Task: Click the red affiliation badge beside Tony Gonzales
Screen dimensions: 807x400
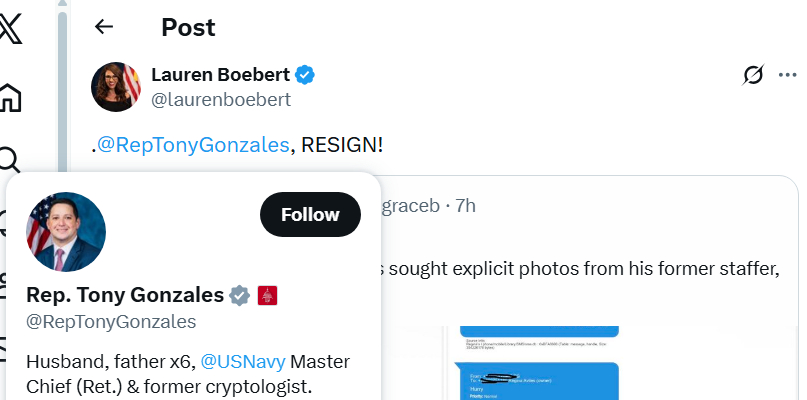Action: [267, 295]
